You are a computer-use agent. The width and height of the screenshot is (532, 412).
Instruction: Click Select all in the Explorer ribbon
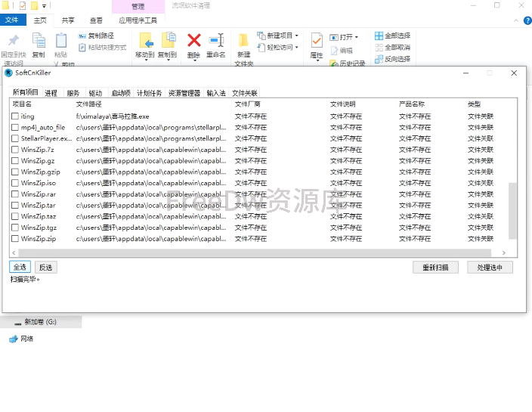pos(392,36)
